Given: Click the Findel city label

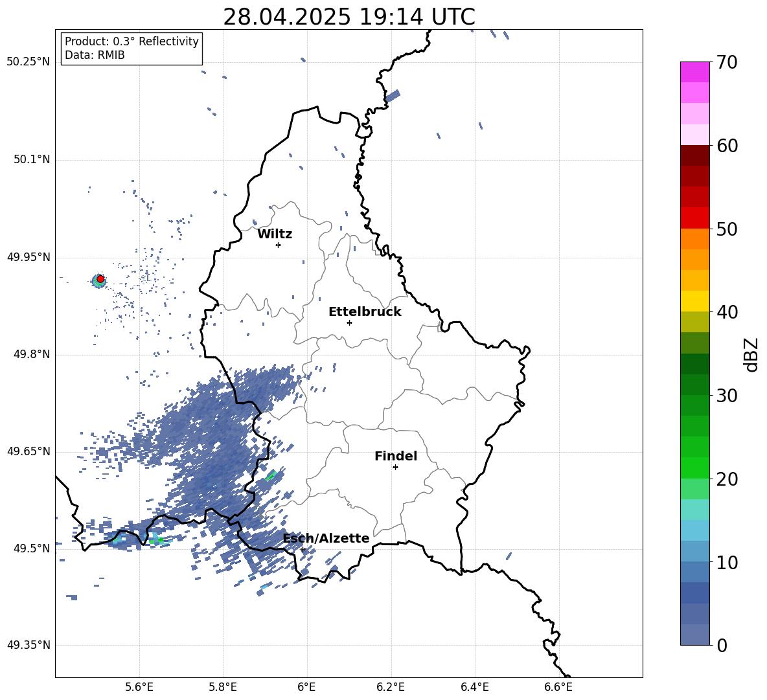Looking at the screenshot, I should pyautogui.click(x=396, y=456).
